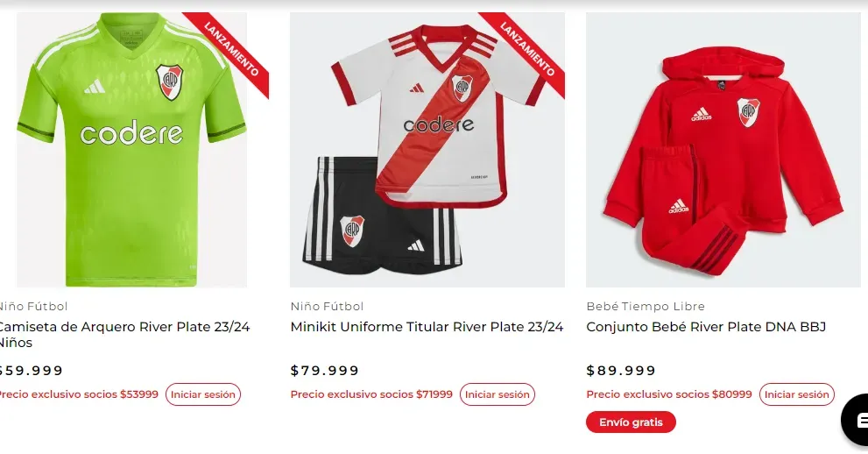Click the green goalkeeper jersey image
The image size is (868, 454).
pyautogui.click(x=131, y=150)
